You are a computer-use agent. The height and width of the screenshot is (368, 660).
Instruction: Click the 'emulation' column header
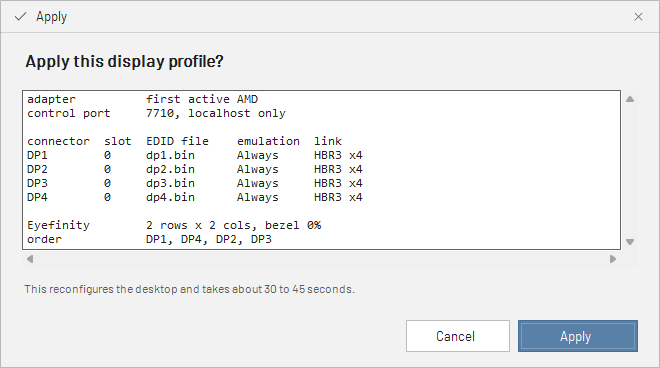click(268, 141)
